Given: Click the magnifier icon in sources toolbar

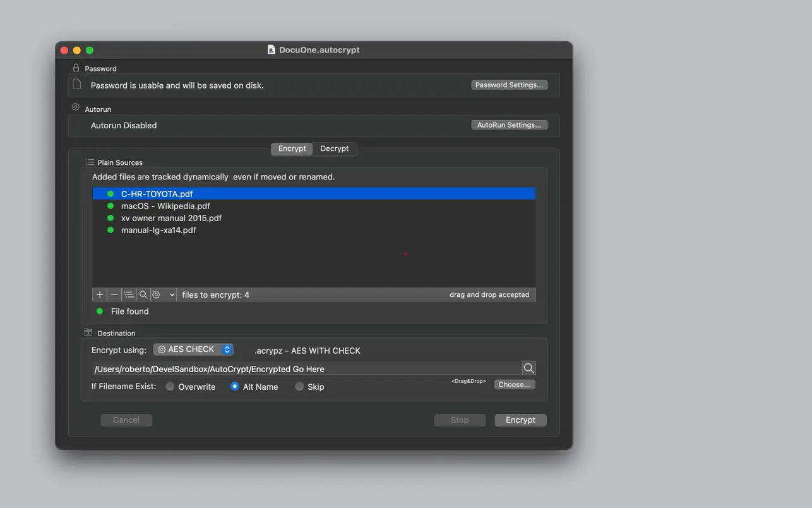Looking at the screenshot, I should coord(143,294).
